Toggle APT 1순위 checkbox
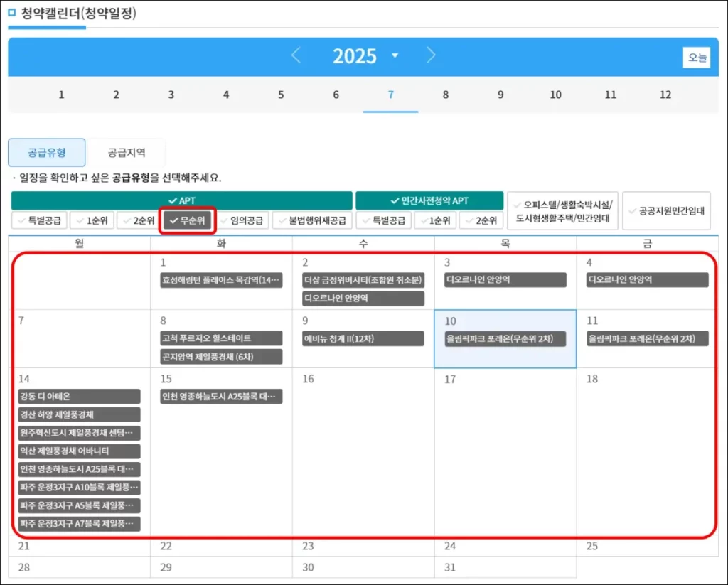This screenshot has width=728, height=585. [92, 220]
